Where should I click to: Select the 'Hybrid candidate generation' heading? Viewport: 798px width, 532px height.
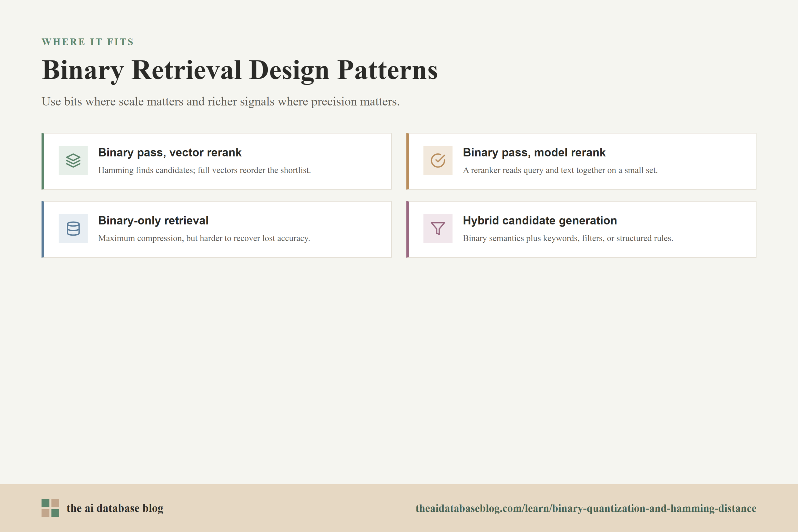pos(540,221)
